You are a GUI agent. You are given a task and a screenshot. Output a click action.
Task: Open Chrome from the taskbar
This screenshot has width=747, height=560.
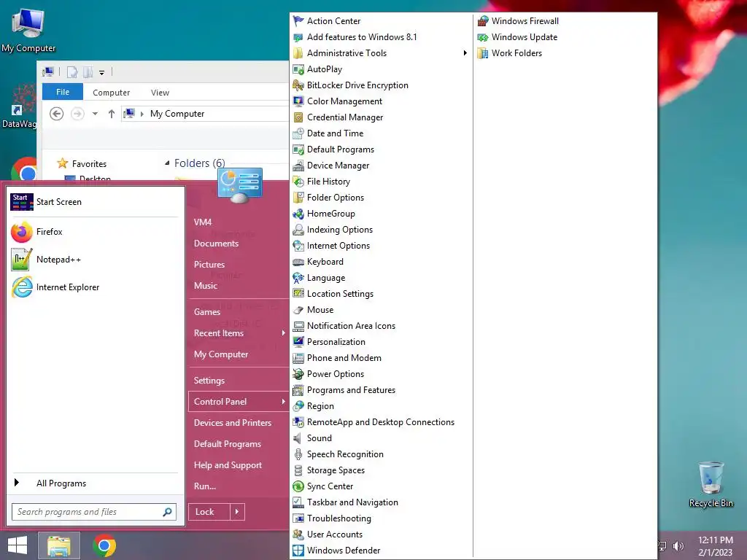tap(104, 545)
